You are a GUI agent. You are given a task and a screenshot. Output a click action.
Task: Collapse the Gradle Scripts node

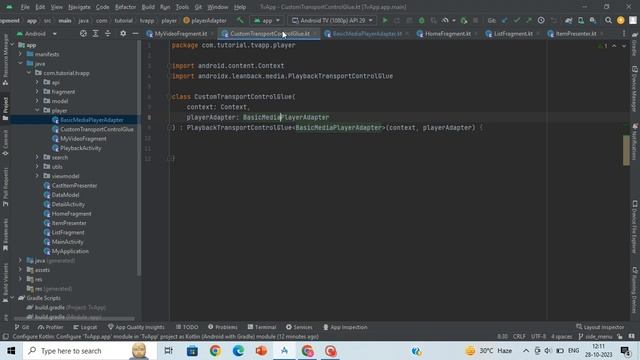pos(12,298)
